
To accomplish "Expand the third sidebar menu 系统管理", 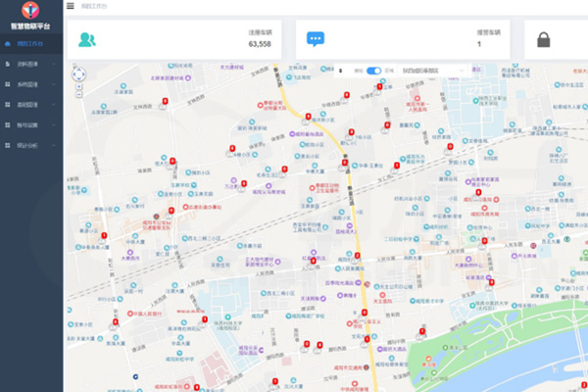I will (x=30, y=86).
